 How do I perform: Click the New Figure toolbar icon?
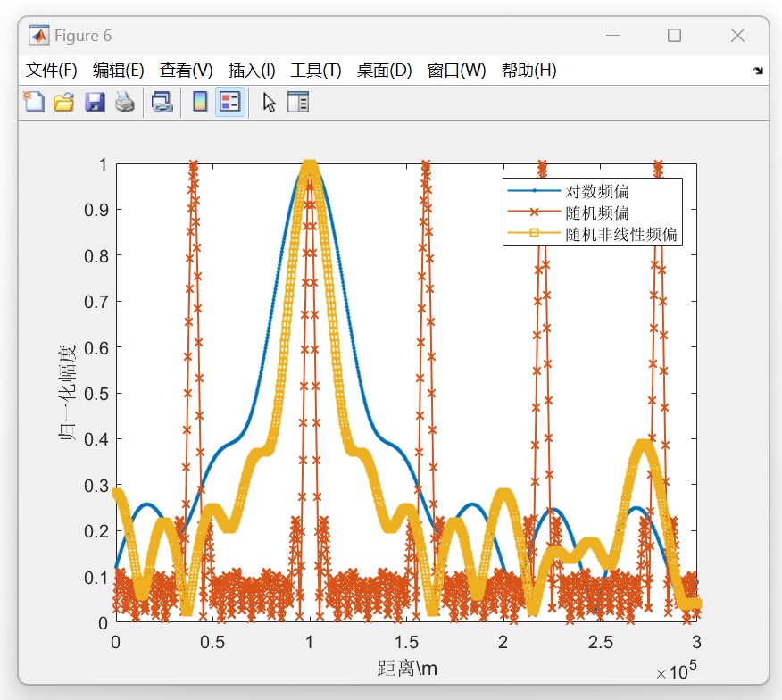tap(34, 103)
